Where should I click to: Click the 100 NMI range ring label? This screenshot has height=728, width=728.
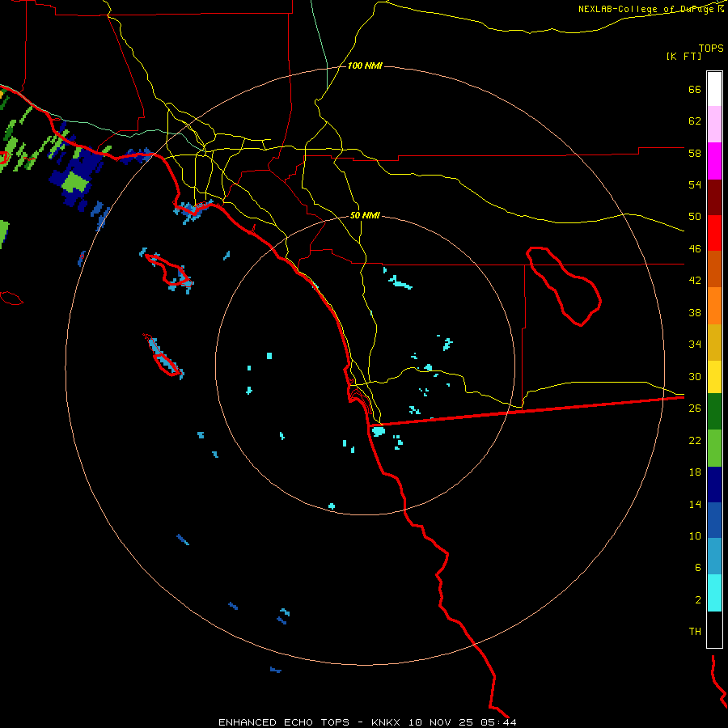365,66
